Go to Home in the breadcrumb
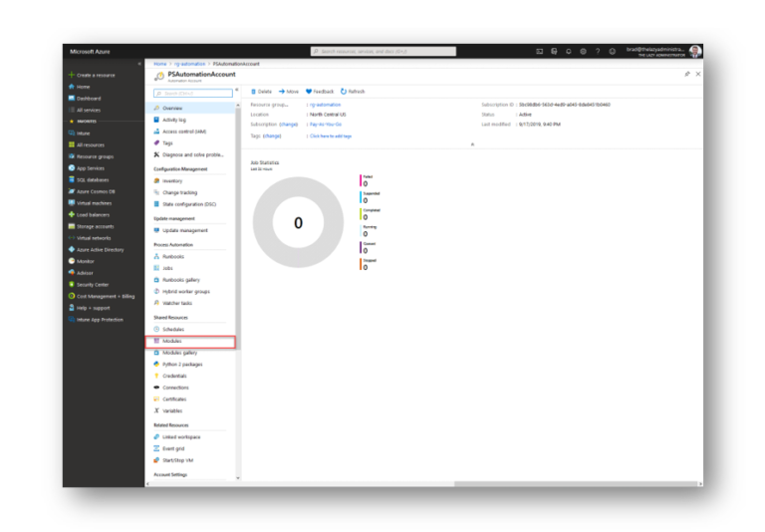This screenshot has width=765, height=532. click(160, 64)
